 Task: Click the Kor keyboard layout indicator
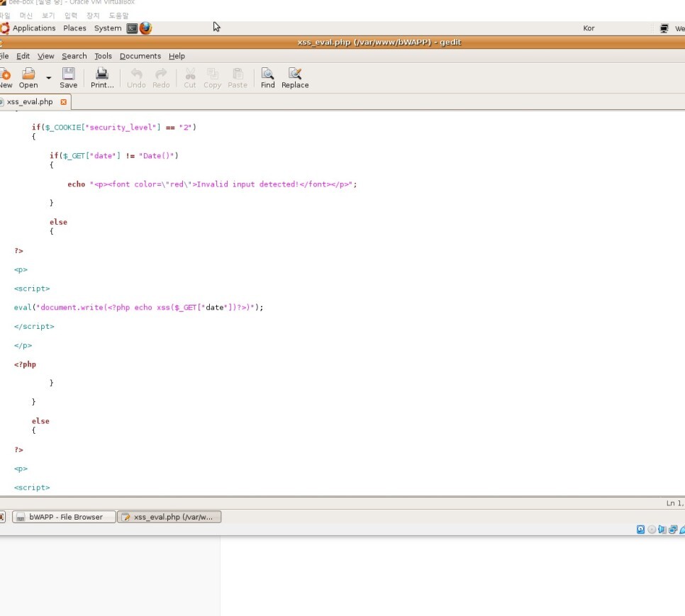click(589, 28)
